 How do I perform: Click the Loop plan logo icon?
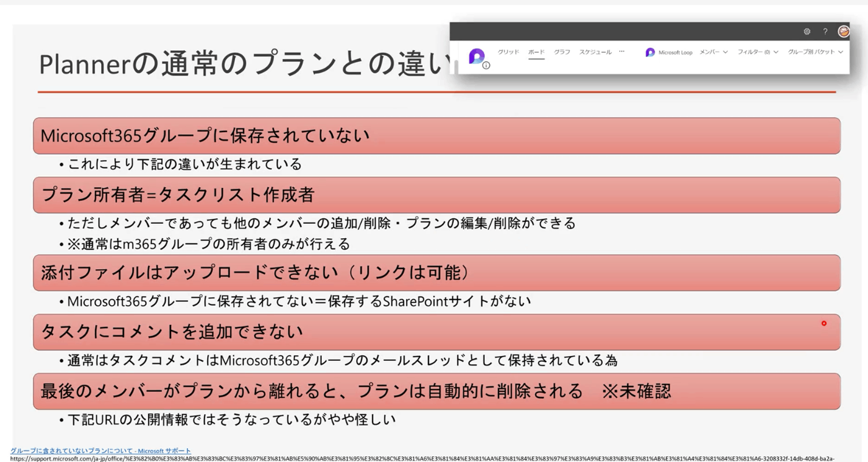tap(476, 56)
